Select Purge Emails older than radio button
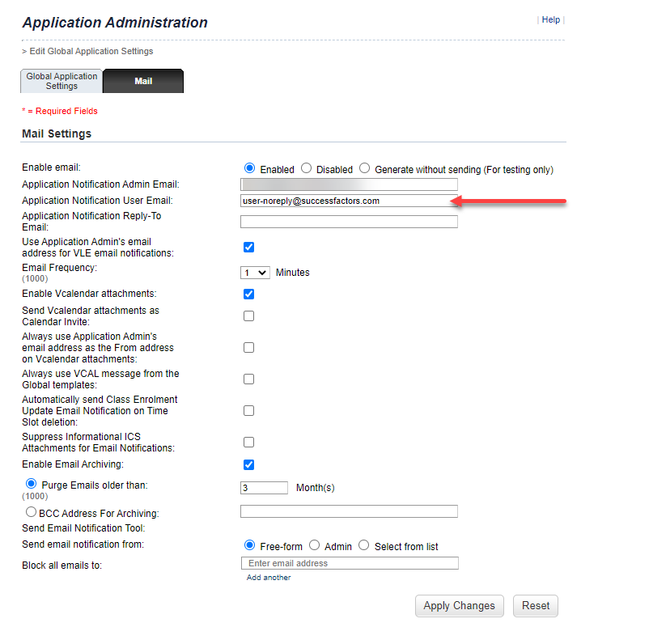Screen dimensions: 649x644 click(31, 484)
